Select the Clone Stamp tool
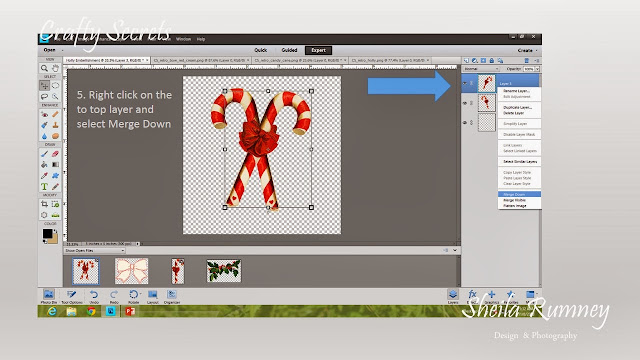 [55, 125]
